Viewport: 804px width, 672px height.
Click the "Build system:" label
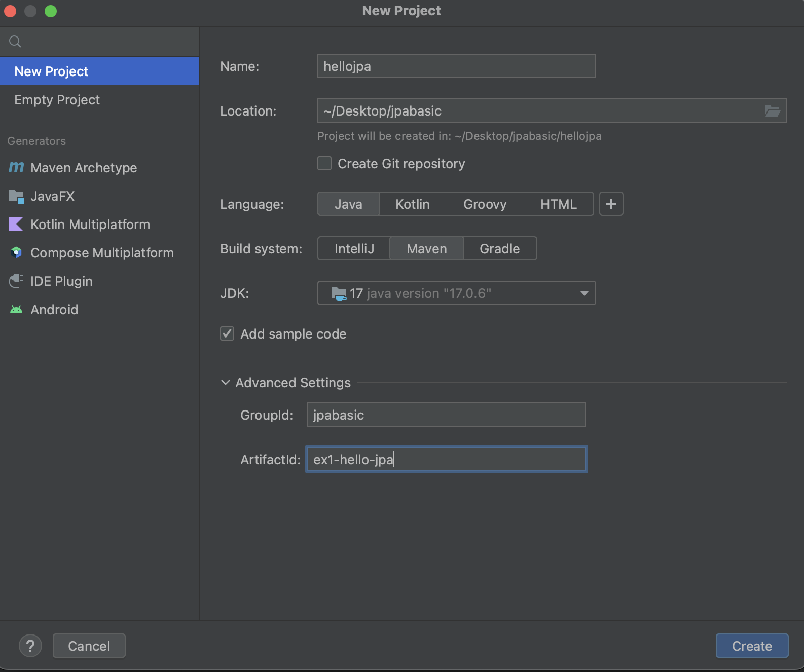pos(261,249)
